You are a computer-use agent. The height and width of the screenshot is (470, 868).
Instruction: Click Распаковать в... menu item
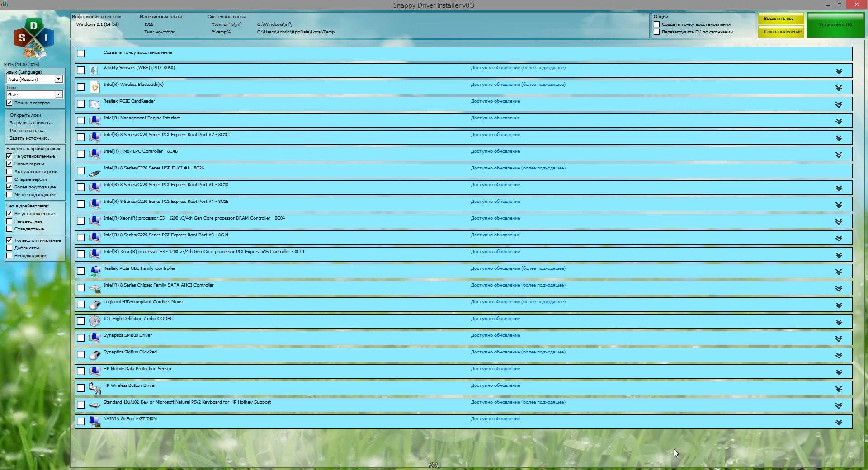[x=27, y=131]
